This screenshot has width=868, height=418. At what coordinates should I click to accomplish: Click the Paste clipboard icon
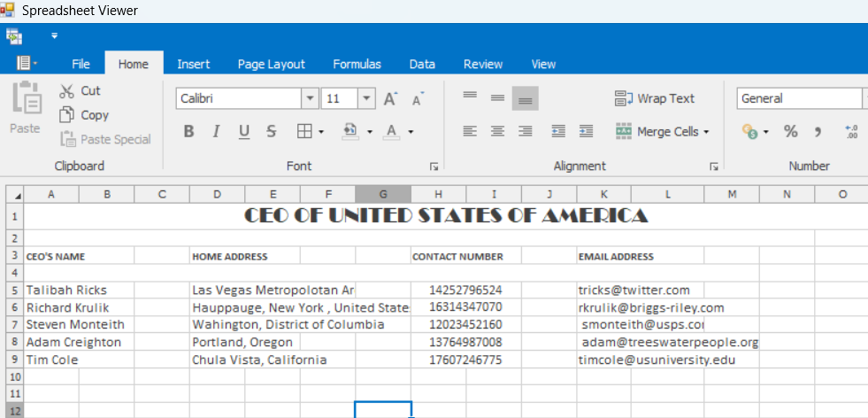coord(26,97)
